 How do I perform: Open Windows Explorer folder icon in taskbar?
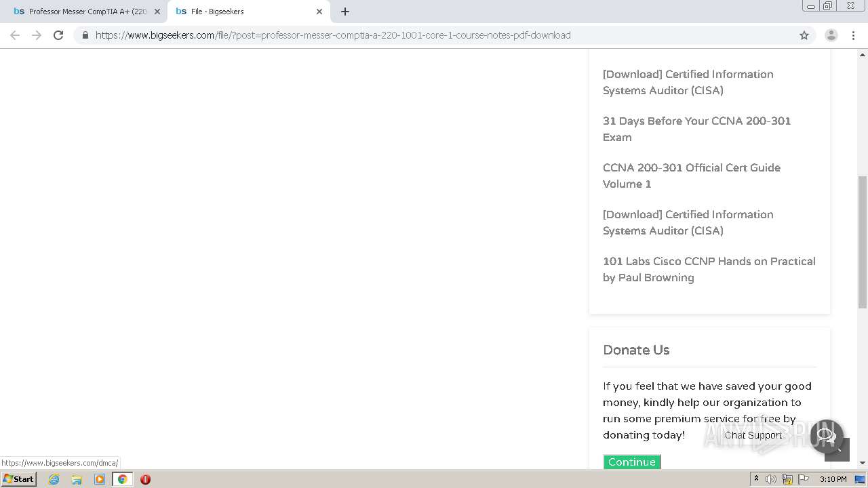(x=77, y=479)
